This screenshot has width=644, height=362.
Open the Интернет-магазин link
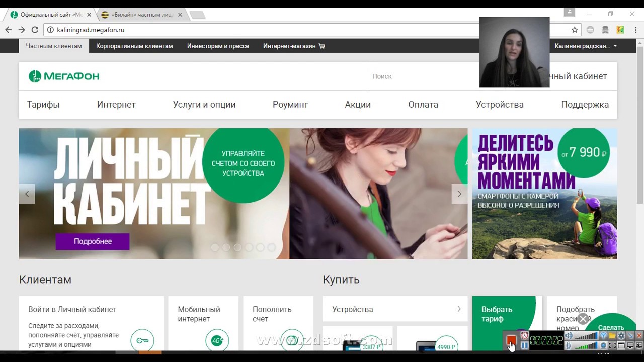pos(294,46)
